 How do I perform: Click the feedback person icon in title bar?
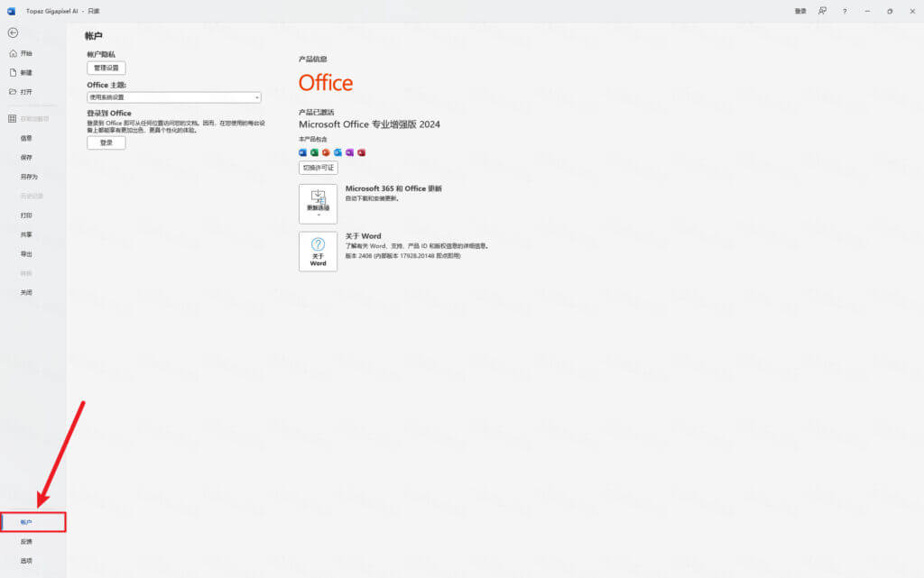point(822,11)
